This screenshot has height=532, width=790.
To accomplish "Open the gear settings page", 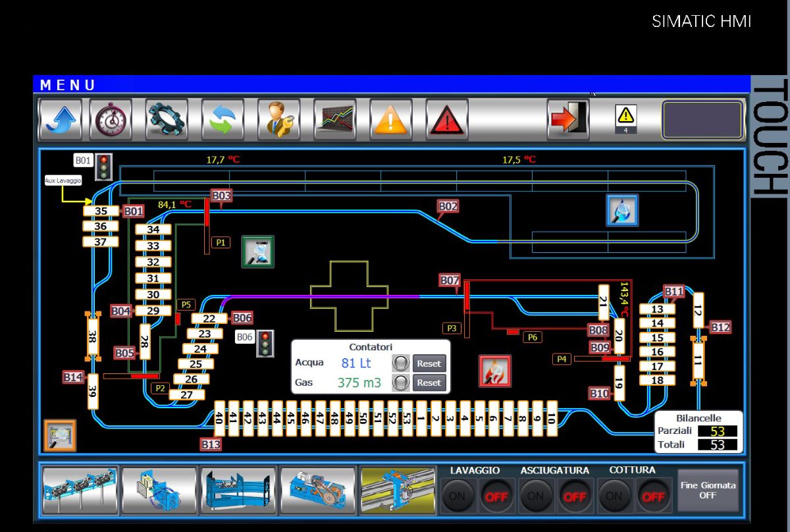I will (x=167, y=119).
